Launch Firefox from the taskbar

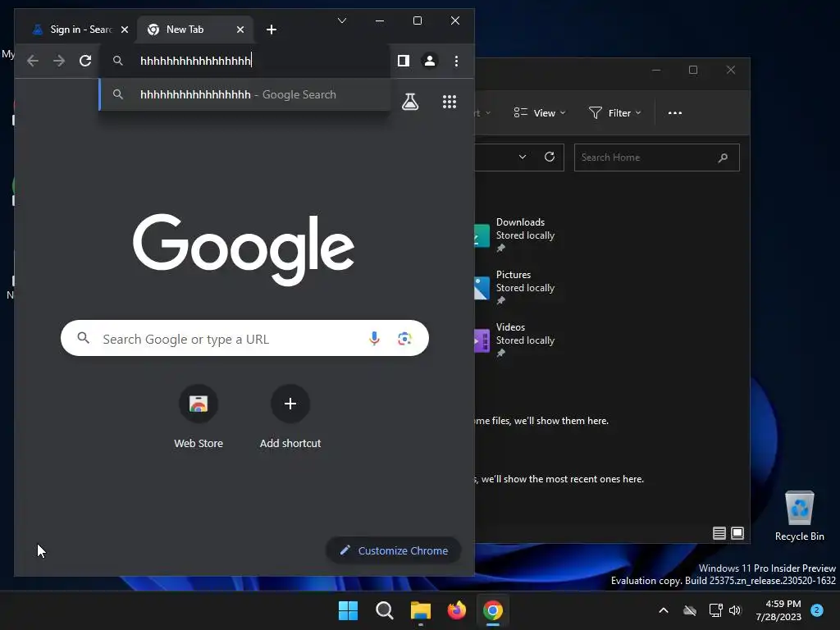pos(456,610)
